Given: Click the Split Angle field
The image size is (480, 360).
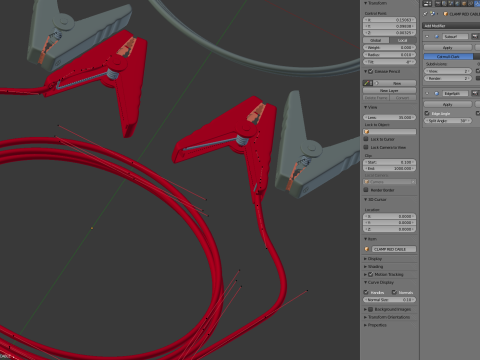Looking at the screenshot, I should tap(448, 120).
